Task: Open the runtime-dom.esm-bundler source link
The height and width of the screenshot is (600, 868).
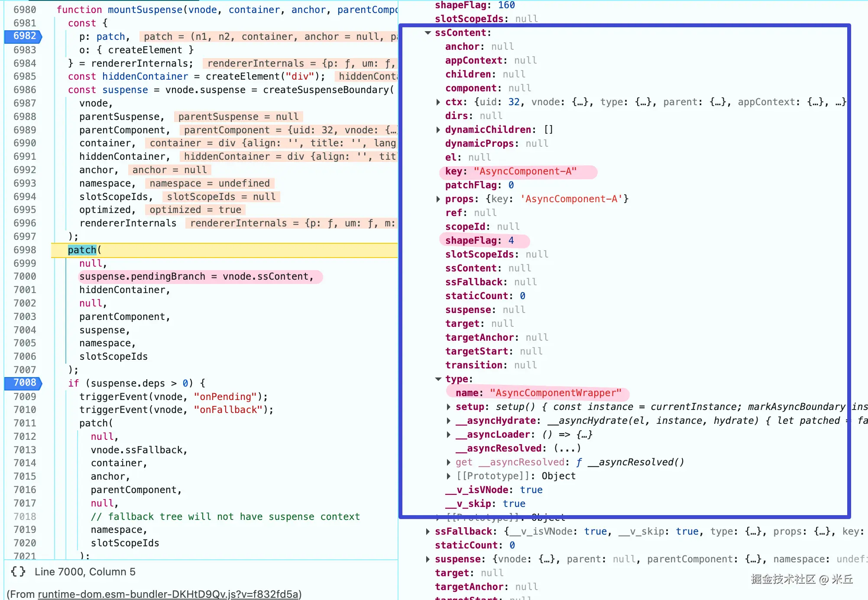Action: click(x=168, y=594)
